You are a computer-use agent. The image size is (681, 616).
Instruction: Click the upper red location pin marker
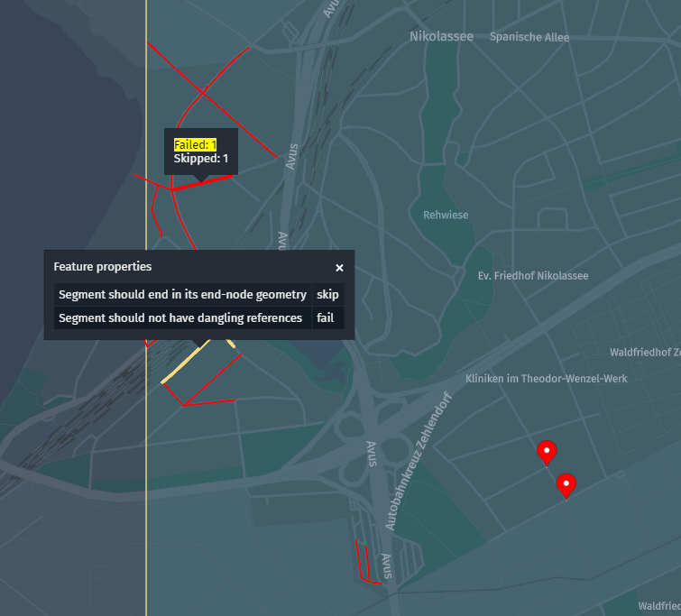click(547, 453)
